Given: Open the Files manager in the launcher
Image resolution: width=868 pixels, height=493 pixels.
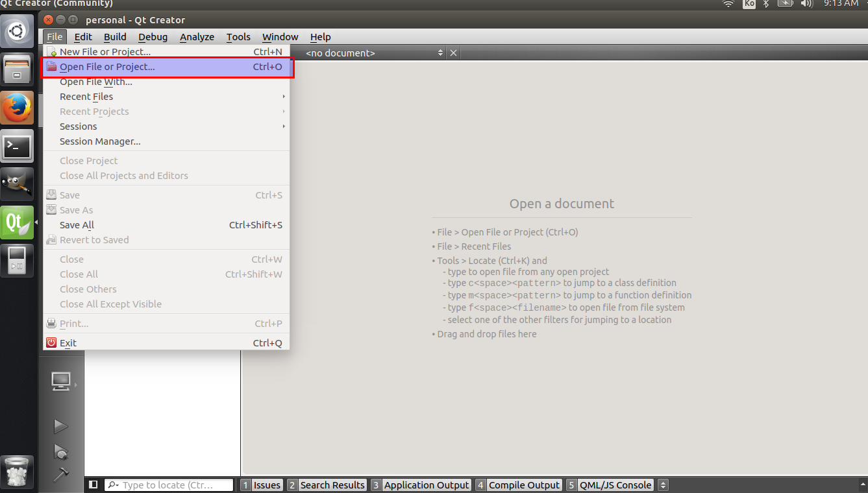Looking at the screenshot, I should 17,69.
